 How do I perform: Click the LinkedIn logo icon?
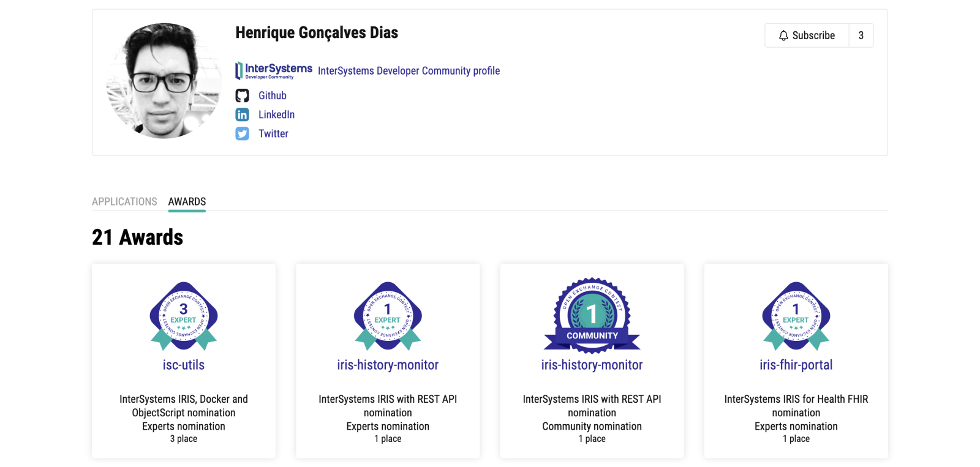(243, 114)
